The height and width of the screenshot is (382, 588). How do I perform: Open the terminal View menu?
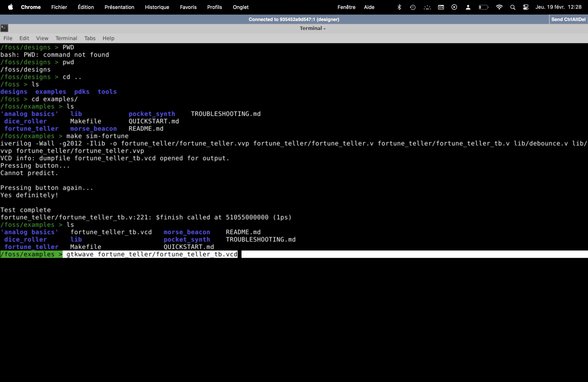point(42,38)
